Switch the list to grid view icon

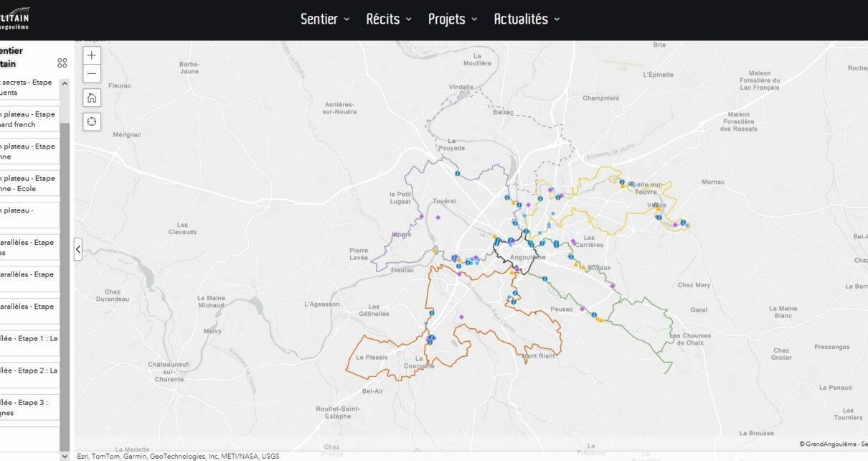[62, 63]
